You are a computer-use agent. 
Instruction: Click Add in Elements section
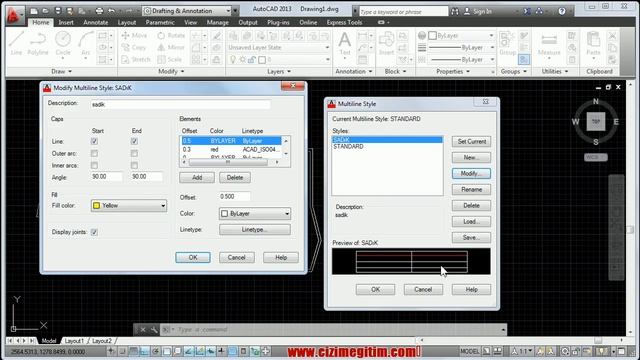pos(197,178)
